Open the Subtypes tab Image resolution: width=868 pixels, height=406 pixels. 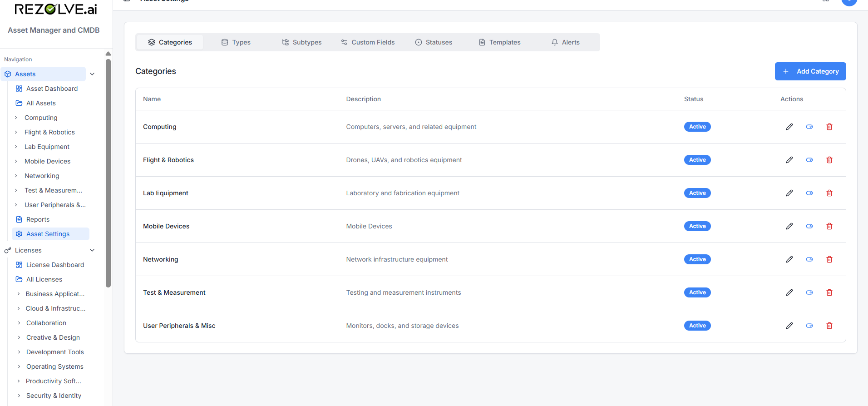302,42
